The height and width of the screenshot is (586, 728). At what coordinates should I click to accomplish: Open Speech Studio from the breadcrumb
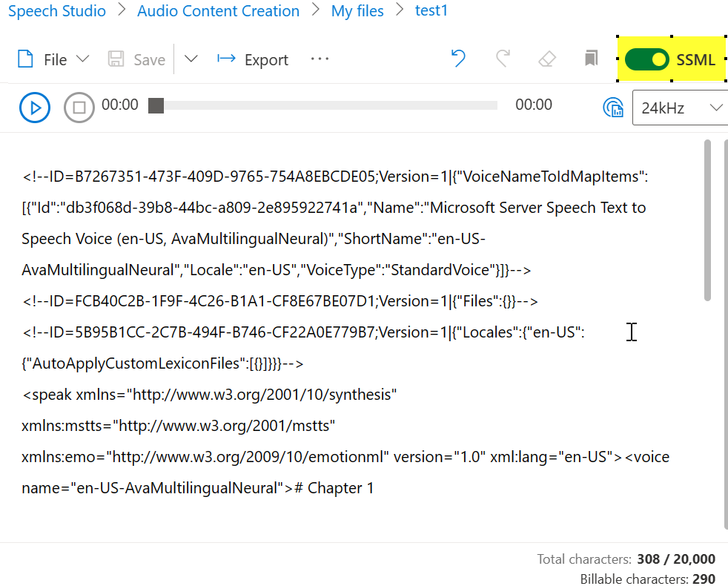point(56,10)
